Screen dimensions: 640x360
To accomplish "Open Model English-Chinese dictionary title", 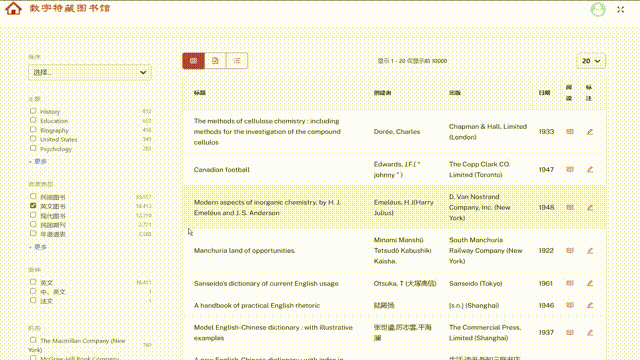I will [x=273, y=333].
